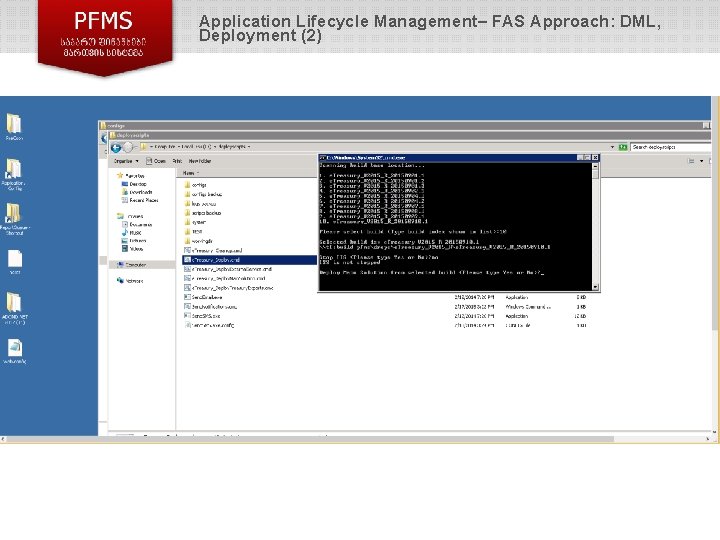Click cmd window scrollbar up arrow
This screenshot has width=720, height=540.
(595, 166)
